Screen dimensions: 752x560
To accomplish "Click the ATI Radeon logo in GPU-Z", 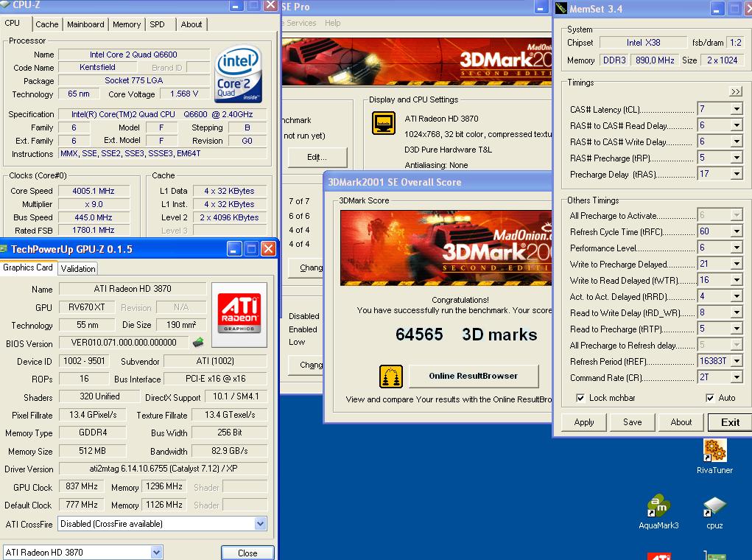I will (239, 314).
